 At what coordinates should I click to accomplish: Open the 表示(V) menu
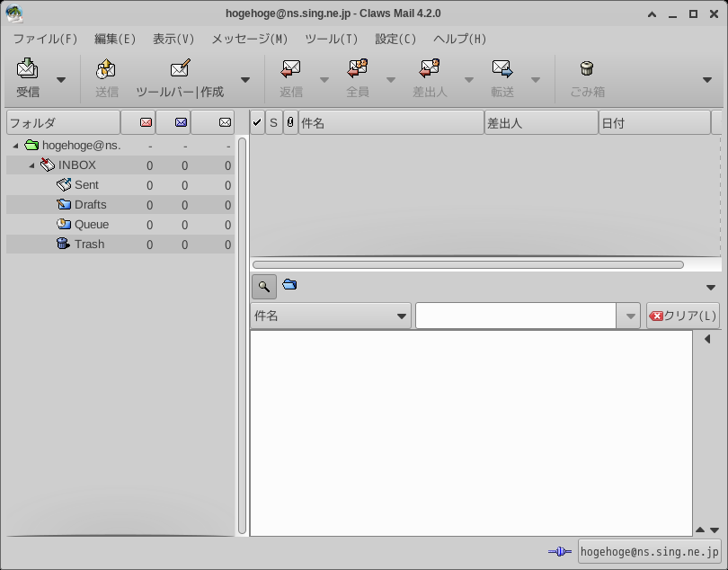pos(173,39)
